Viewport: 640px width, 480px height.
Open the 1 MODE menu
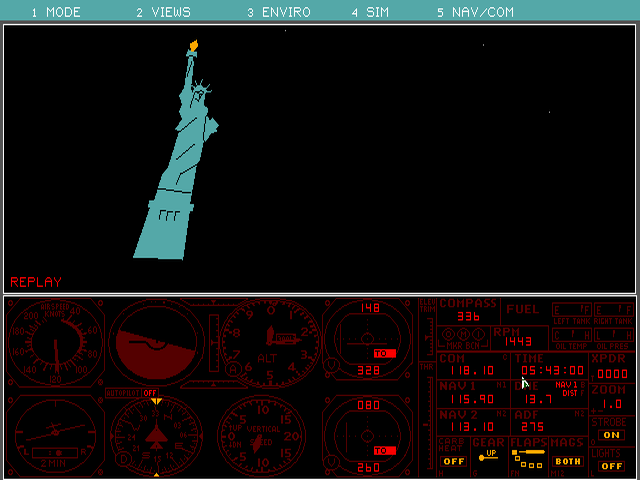(56, 12)
